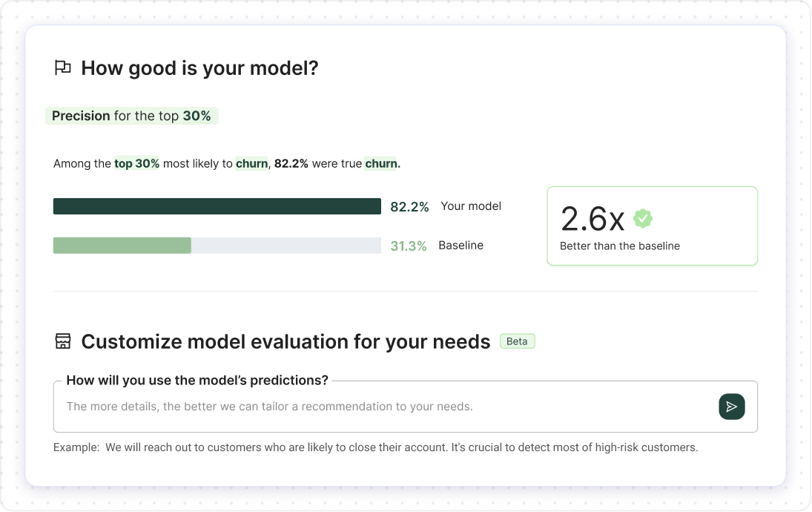Click the Your model label
The height and width of the screenshot is (512, 812).
(471, 206)
